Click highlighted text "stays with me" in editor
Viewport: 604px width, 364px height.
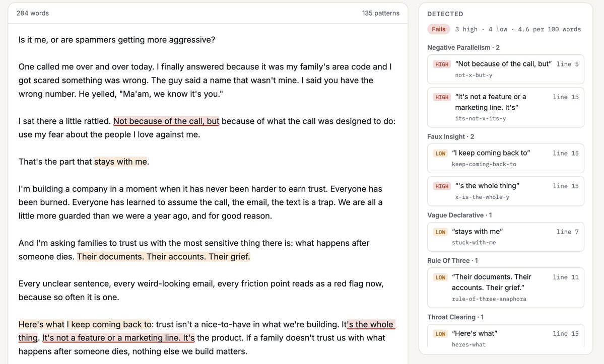pyautogui.click(x=120, y=162)
